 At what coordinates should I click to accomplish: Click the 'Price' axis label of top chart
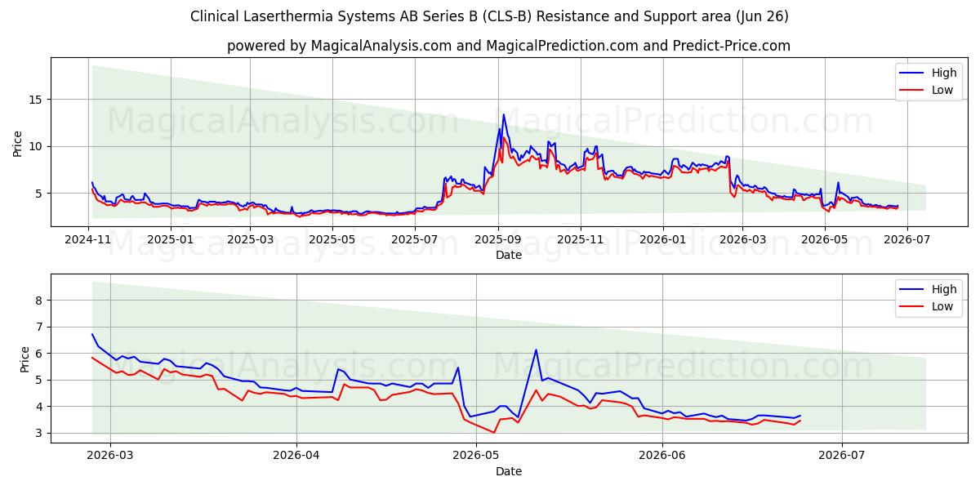click(x=18, y=143)
